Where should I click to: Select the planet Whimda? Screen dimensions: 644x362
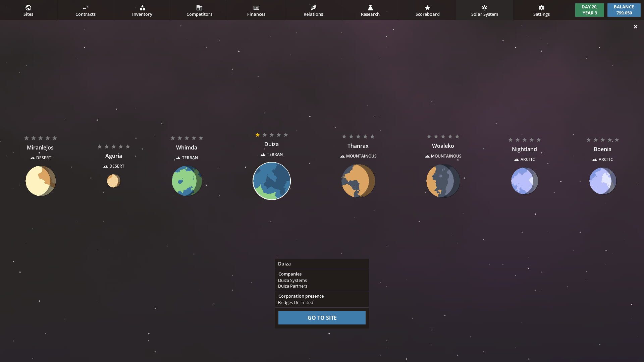[x=186, y=181]
